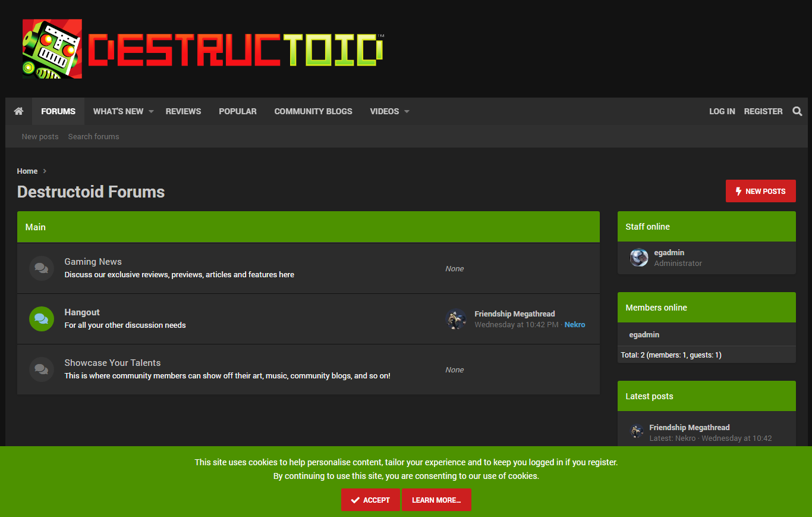The width and height of the screenshot is (812, 517).
Task: Click the red New Posts button
Action: [x=761, y=191]
